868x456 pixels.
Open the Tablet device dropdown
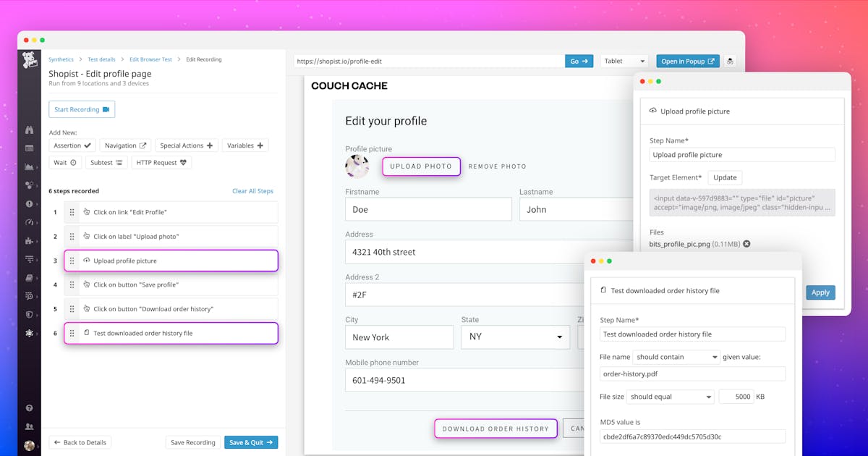[624, 62]
